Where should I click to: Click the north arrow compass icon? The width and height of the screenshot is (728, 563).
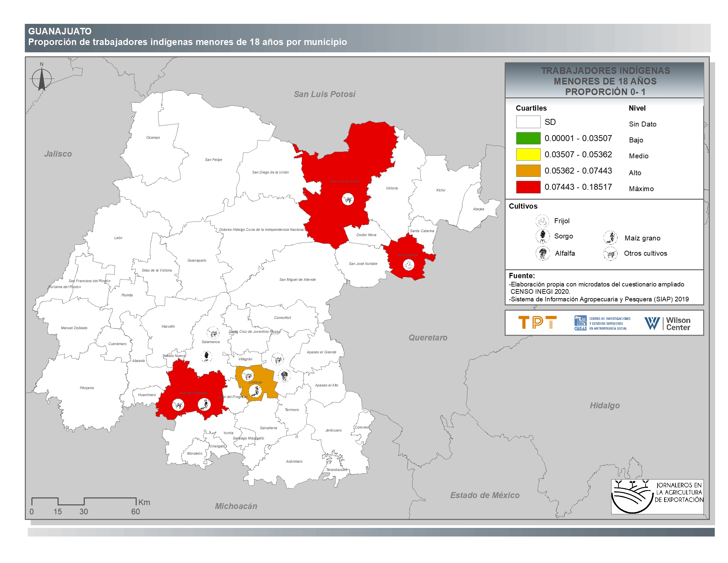pyautogui.click(x=42, y=79)
